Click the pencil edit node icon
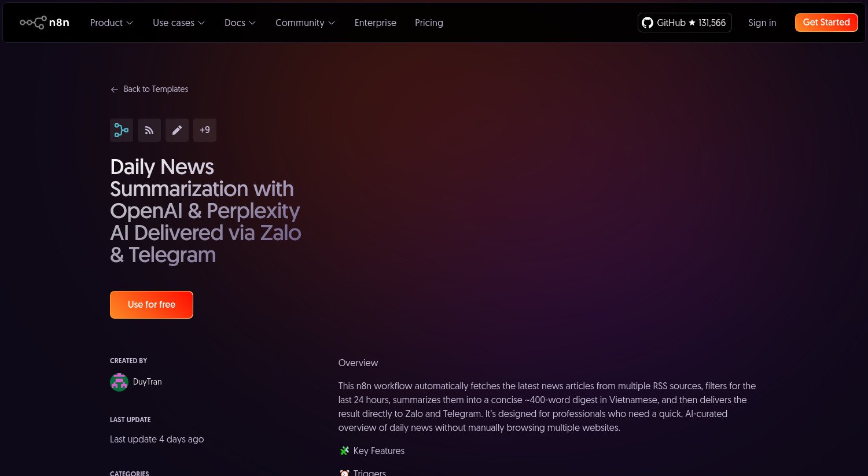The width and height of the screenshot is (868, 476). pos(177,130)
